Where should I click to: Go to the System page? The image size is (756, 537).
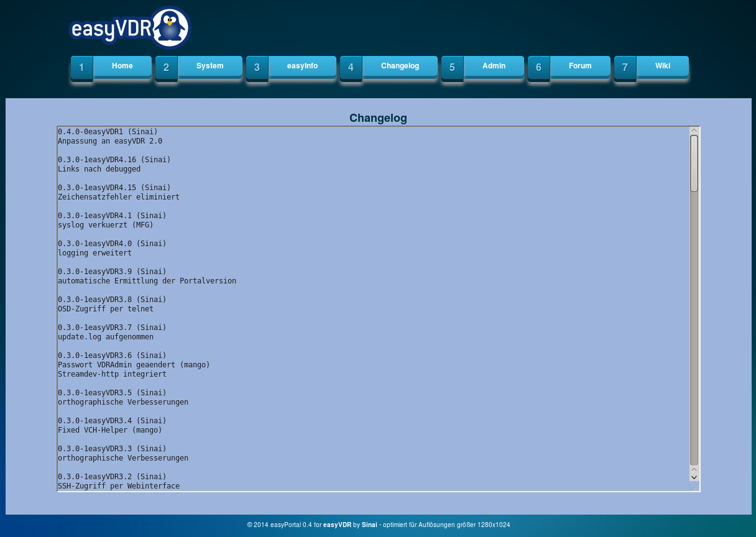[x=210, y=66]
